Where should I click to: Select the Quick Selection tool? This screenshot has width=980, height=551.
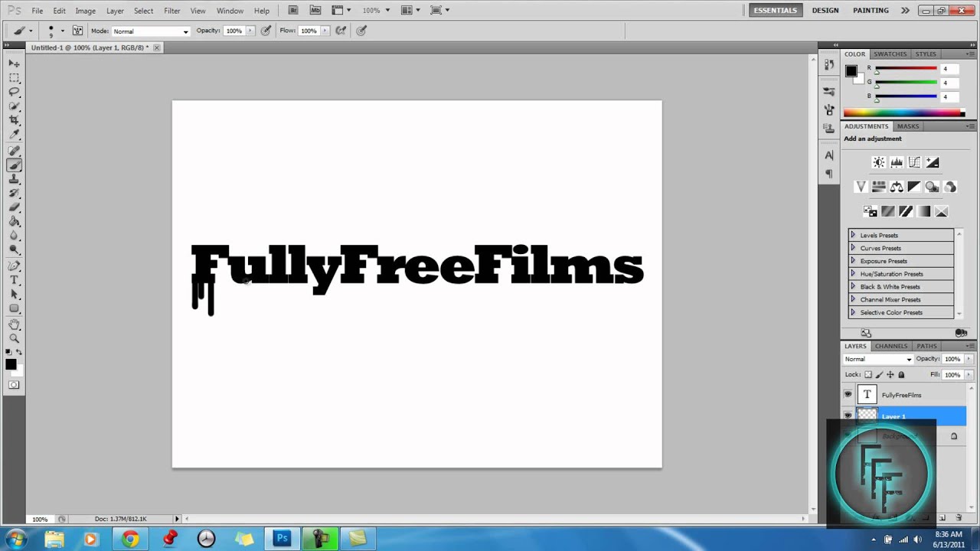(14, 107)
